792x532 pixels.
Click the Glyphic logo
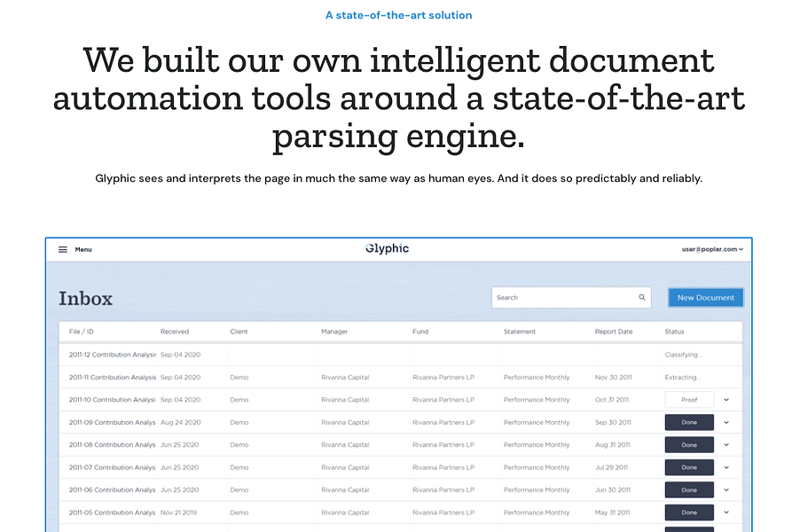point(387,248)
